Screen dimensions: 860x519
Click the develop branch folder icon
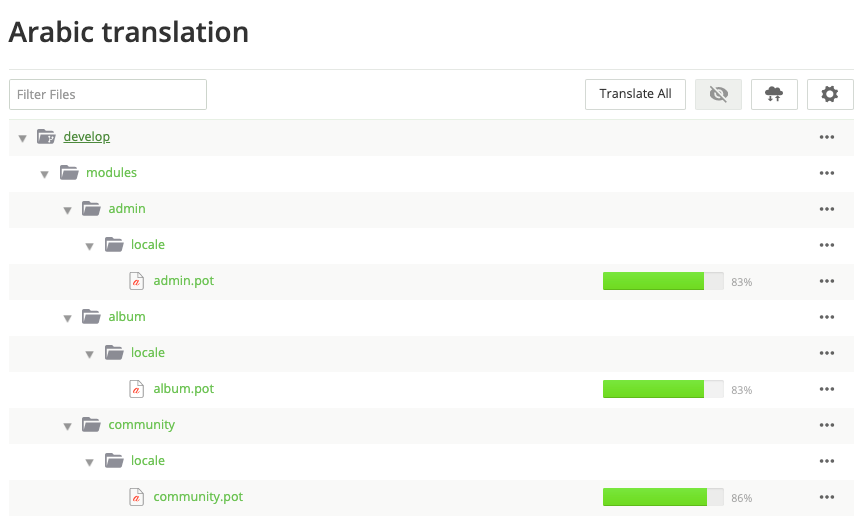coord(46,137)
